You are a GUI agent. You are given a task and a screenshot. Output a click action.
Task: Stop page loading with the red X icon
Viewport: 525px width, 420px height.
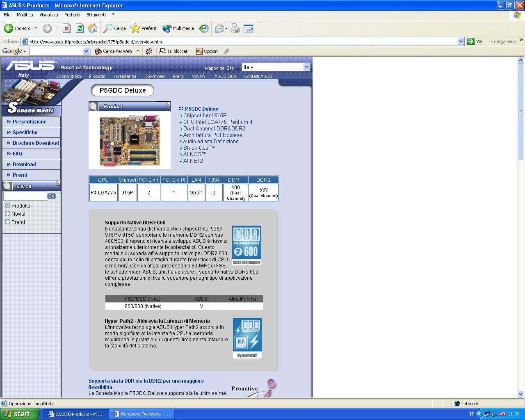pyautogui.click(x=66, y=28)
